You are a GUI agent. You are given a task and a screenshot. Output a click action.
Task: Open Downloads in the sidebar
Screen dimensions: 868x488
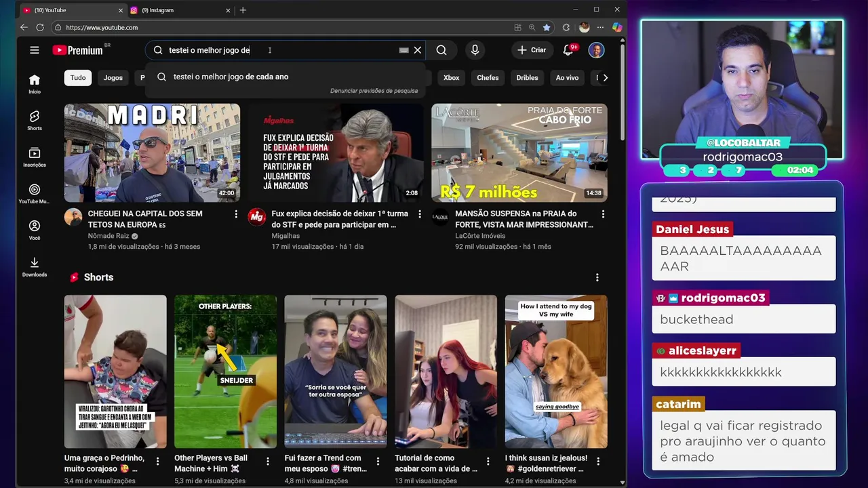tap(35, 267)
